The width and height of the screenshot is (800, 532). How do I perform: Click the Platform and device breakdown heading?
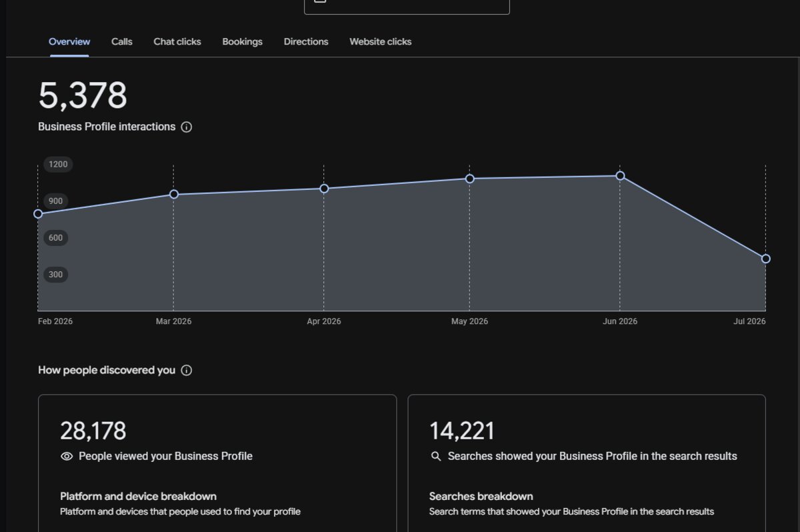click(x=138, y=496)
